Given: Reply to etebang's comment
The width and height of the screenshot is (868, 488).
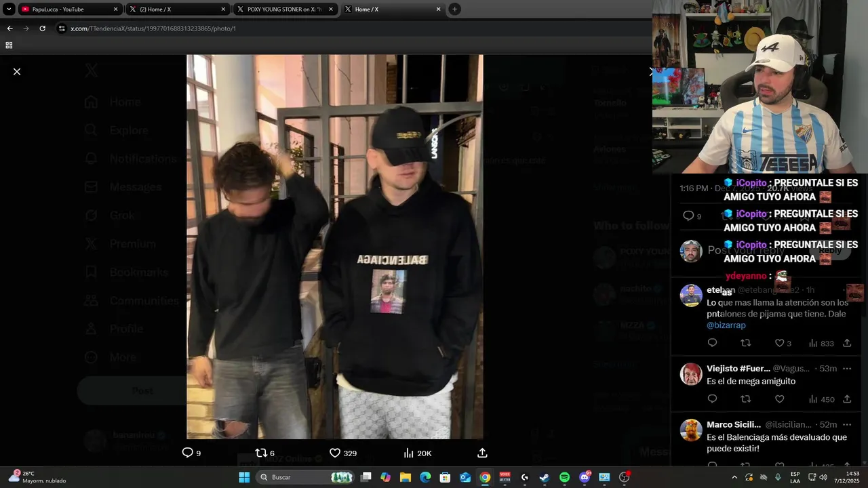Looking at the screenshot, I should [x=712, y=343].
